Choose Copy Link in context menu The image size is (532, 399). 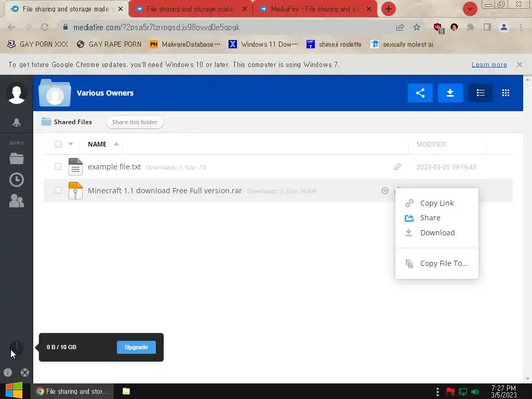tap(436, 203)
